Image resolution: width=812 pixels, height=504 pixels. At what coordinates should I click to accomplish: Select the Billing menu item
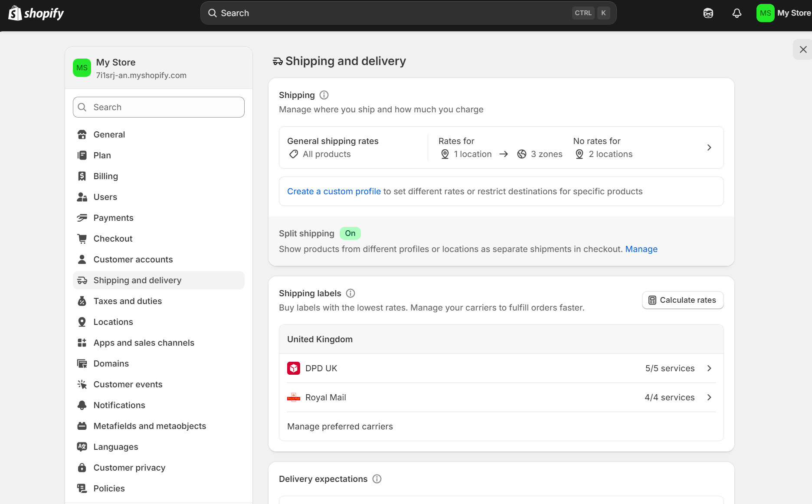point(105,176)
